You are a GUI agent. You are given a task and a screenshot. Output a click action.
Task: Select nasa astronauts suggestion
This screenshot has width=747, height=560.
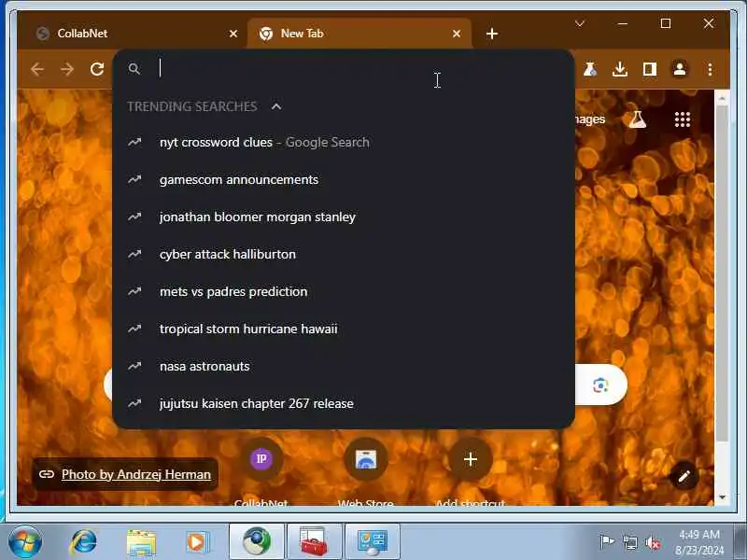[343, 366]
